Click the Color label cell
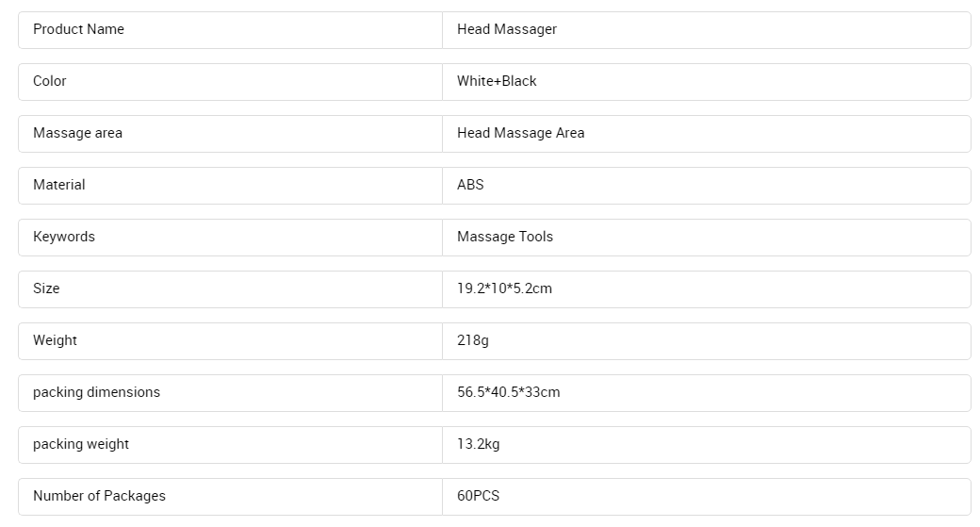This screenshot has height=527, width=980. click(230, 82)
